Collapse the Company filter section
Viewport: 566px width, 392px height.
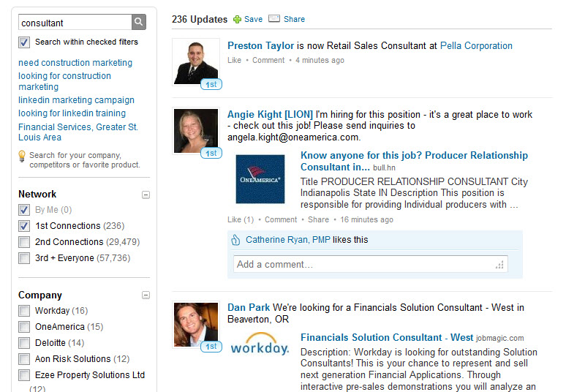pyautogui.click(x=146, y=295)
